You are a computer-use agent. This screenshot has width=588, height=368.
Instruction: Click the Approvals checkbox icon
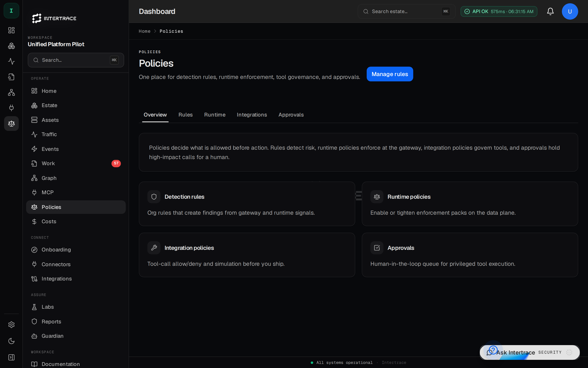click(377, 248)
